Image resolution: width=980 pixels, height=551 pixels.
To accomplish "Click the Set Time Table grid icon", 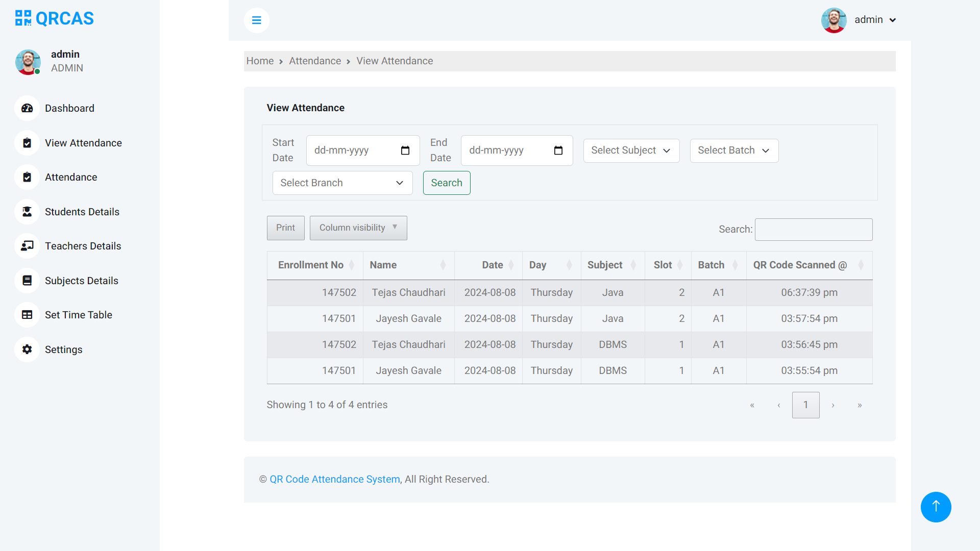I will click(27, 315).
